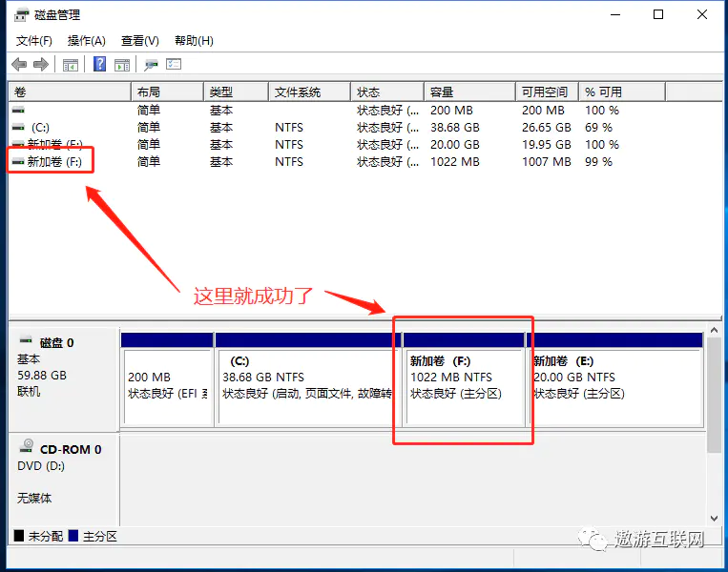The width and height of the screenshot is (728, 572).
Task: Click the connect/refresh disk toolbar icon
Action: pos(151,65)
